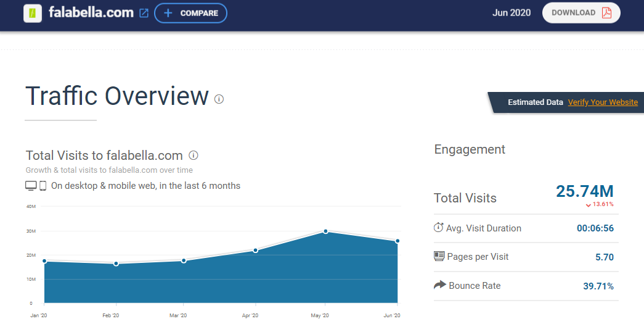Click the 39.71% bounce rate value
Image resolution: width=644 pixels, height=324 pixels.
coord(598,286)
